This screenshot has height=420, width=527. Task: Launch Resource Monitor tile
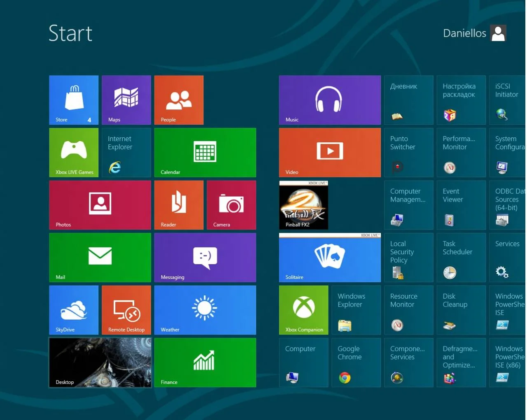(x=408, y=310)
